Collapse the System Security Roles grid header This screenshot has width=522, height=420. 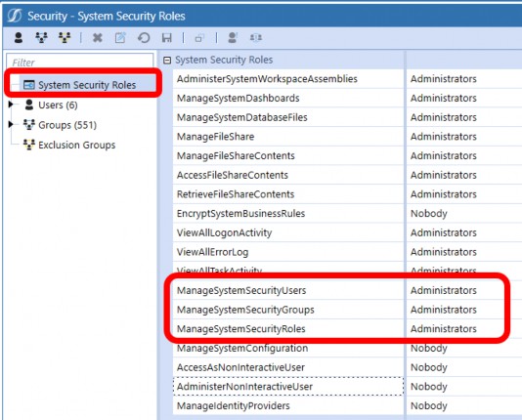[167, 61]
